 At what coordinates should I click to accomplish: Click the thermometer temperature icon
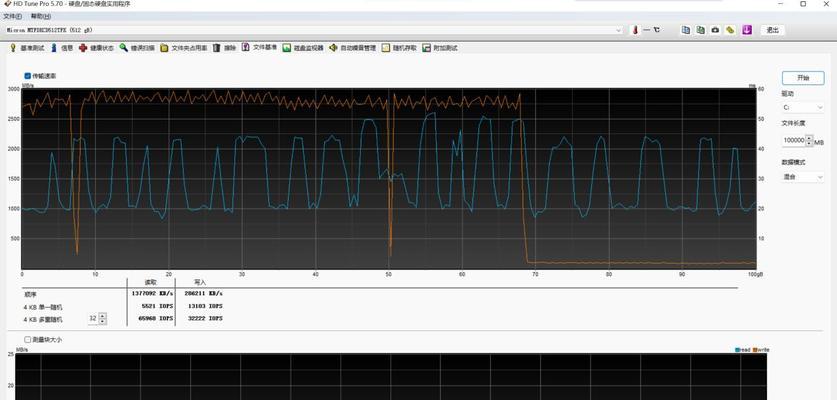[x=635, y=30]
